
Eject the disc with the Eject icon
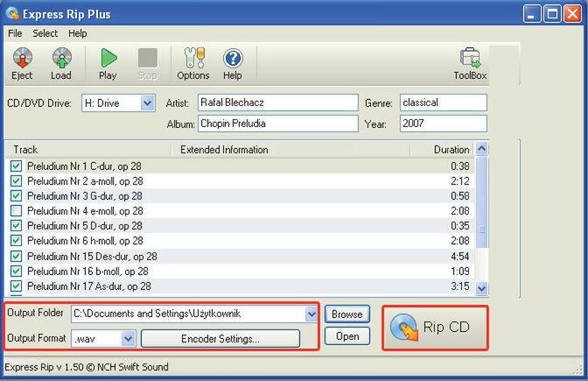tap(22, 58)
